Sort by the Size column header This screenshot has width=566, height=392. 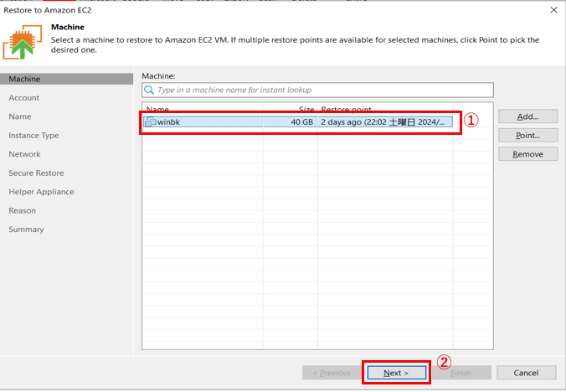coord(291,108)
